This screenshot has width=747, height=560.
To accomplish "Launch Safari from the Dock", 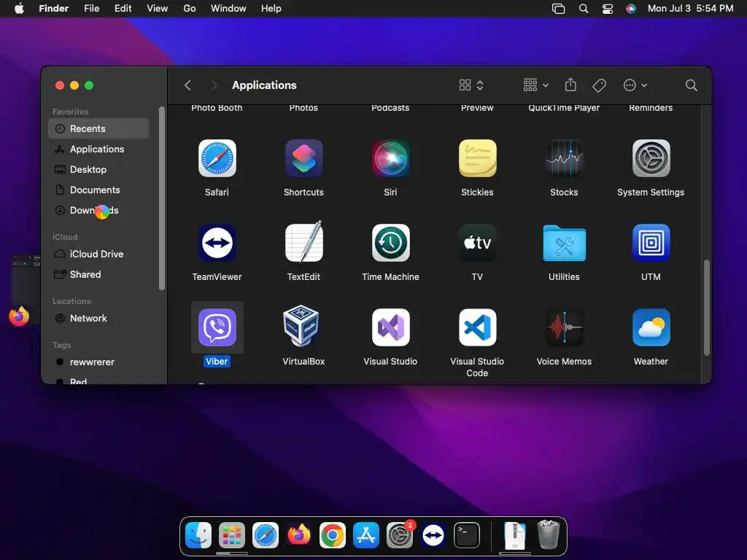I will (266, 535).
